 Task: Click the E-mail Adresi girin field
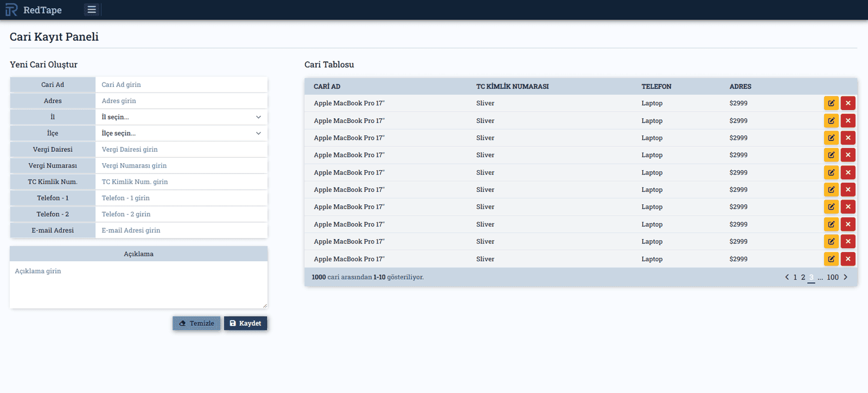click(181, 230)
